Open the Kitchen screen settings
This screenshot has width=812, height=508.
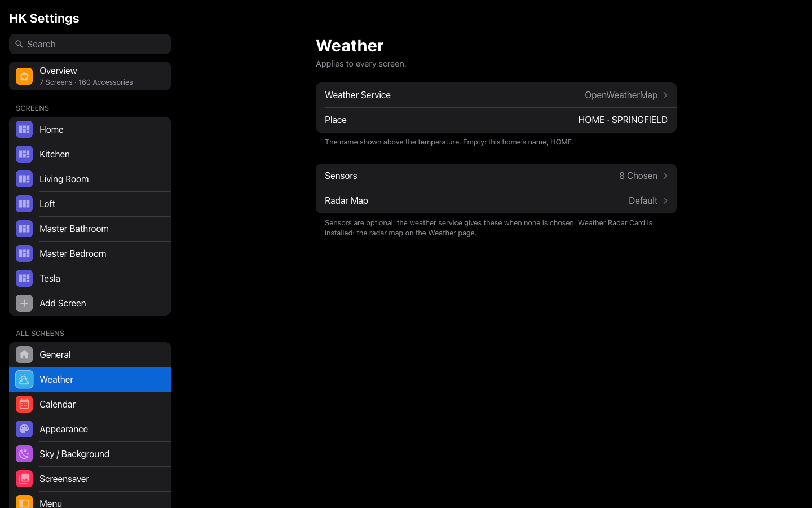click(x=90, y=154)
